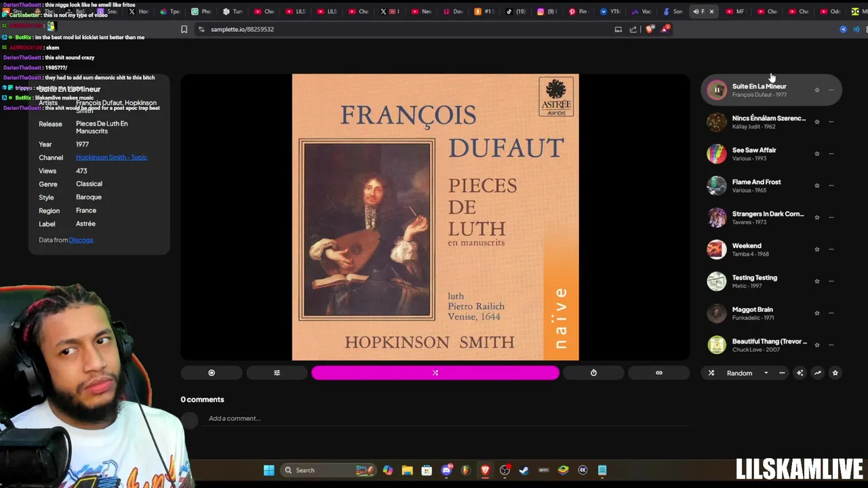868x488 pixels.
Task: Click the timer icon button under the album art
Action: [x=593, y=373]
